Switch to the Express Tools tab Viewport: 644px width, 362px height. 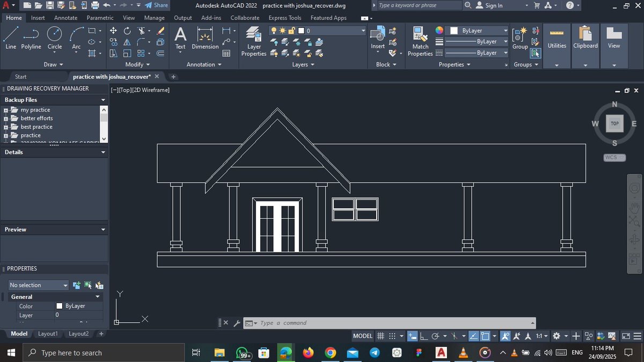click(x=285, y=18)
